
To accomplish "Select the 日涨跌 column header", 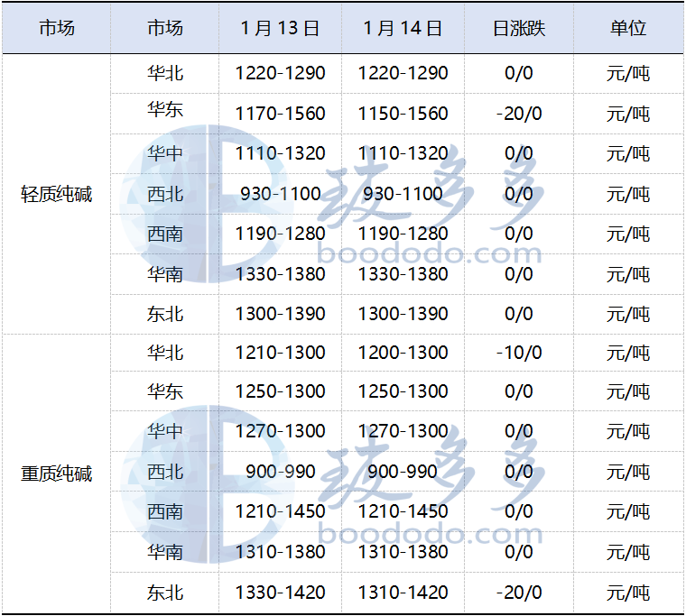I will point(519,29).
